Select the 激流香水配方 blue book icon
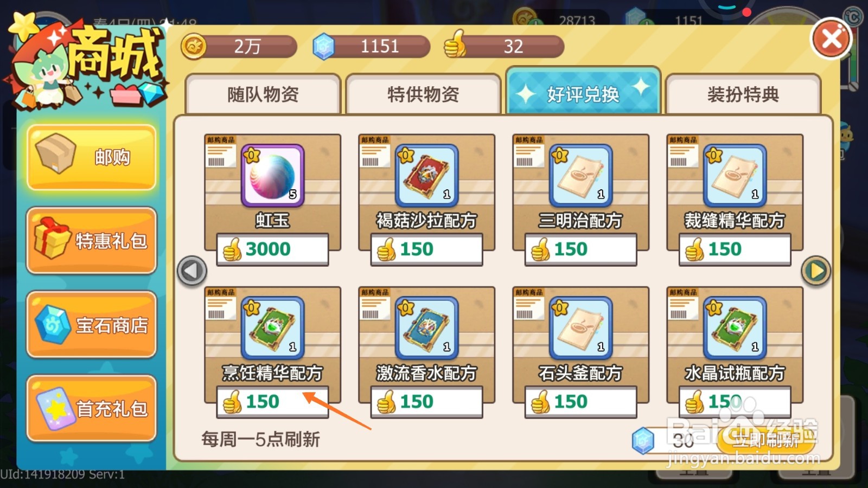The width and height of the screenshot is (868, 488). pyautogui.click(x=426, y=328)
